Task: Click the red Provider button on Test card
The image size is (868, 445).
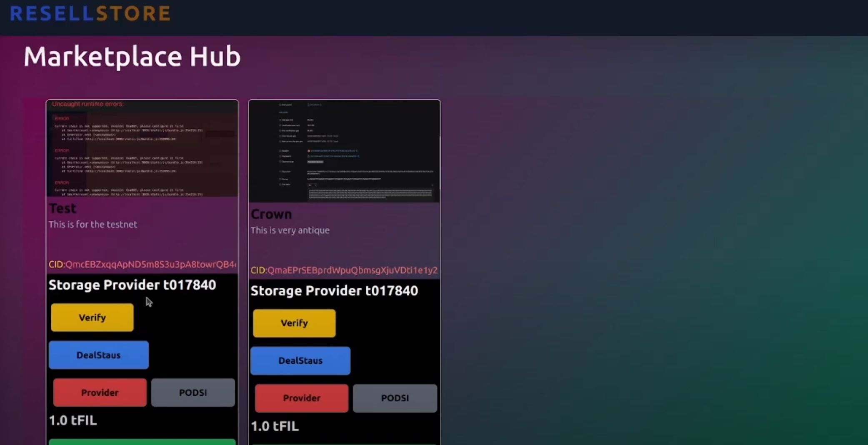Action: (100, 392)
